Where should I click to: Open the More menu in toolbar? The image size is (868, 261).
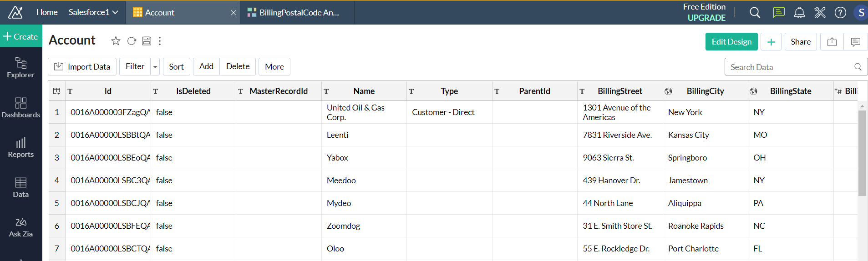274,67
